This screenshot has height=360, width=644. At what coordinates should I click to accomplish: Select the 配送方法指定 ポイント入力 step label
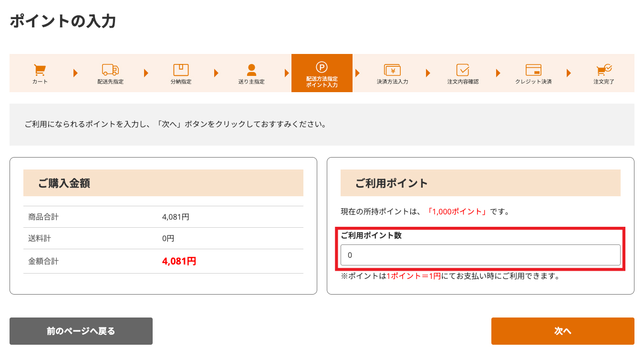click(322, 82)
